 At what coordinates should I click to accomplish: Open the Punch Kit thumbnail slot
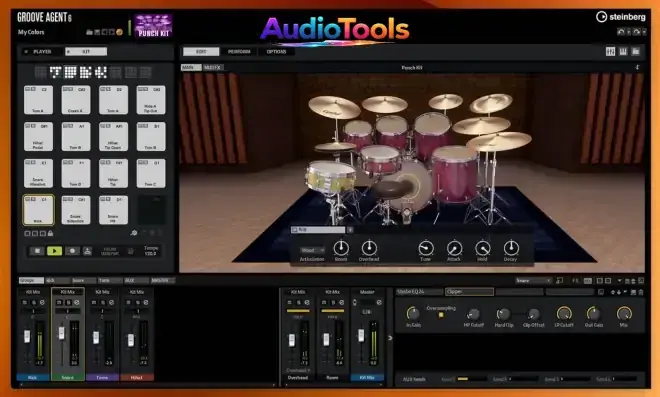point(153,27)
